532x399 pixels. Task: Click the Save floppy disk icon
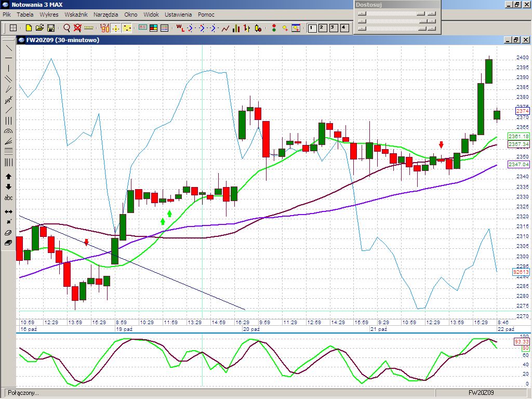click(51, 28)
